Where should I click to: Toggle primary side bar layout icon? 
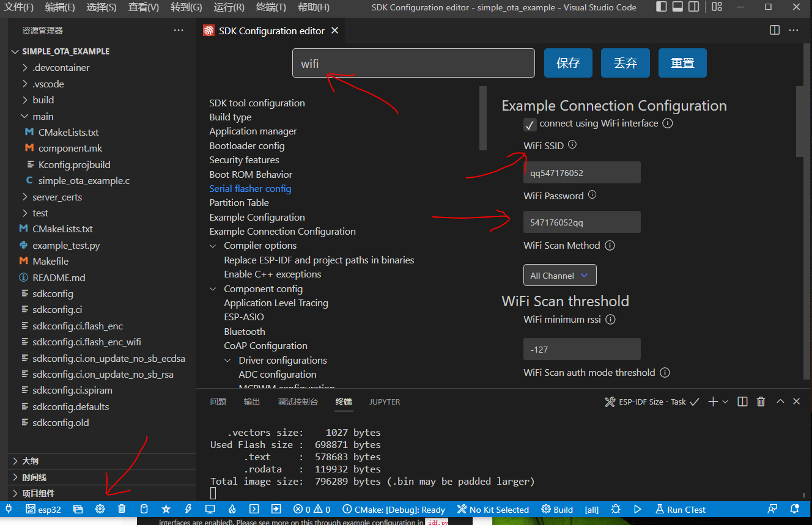coord(662,7)
